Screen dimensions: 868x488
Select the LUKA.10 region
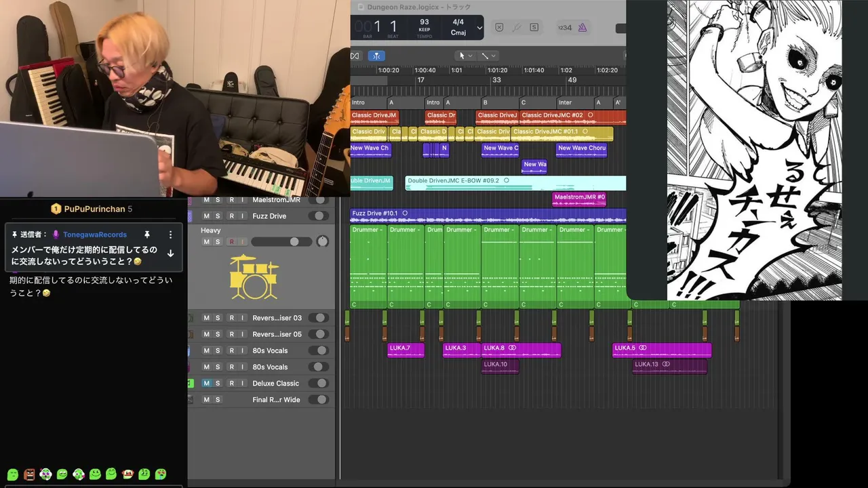pos(500,367)
